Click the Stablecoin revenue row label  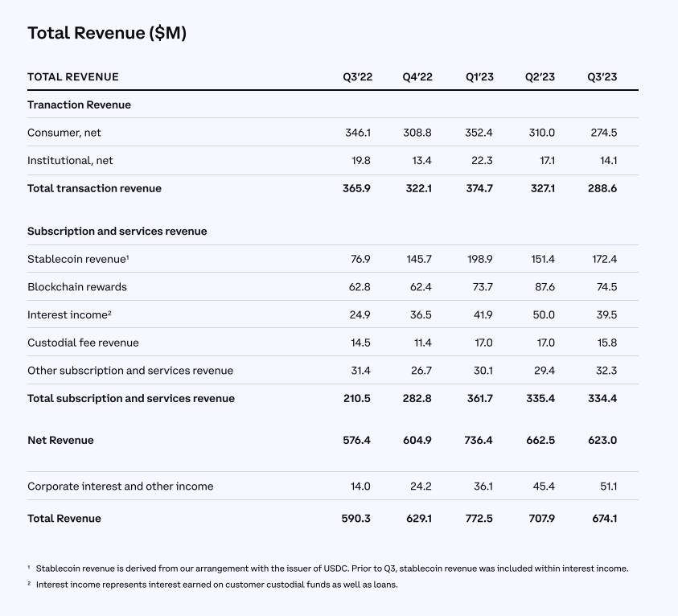(x=78, y=259)
